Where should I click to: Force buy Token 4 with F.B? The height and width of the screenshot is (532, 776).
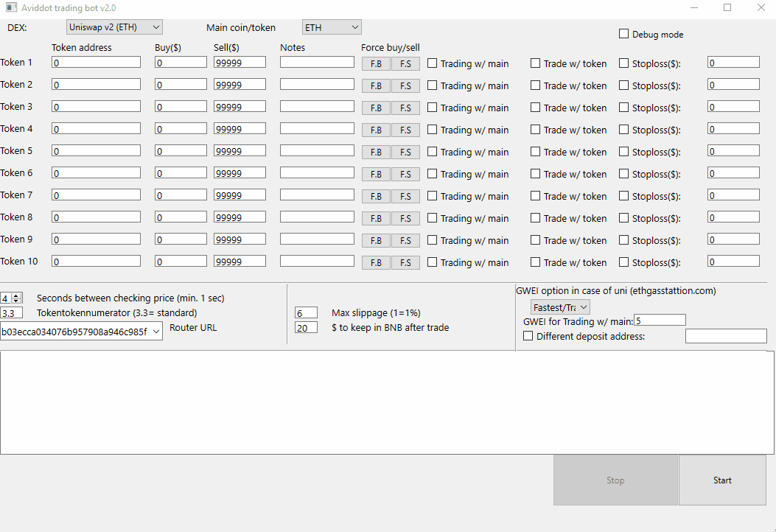376,130
